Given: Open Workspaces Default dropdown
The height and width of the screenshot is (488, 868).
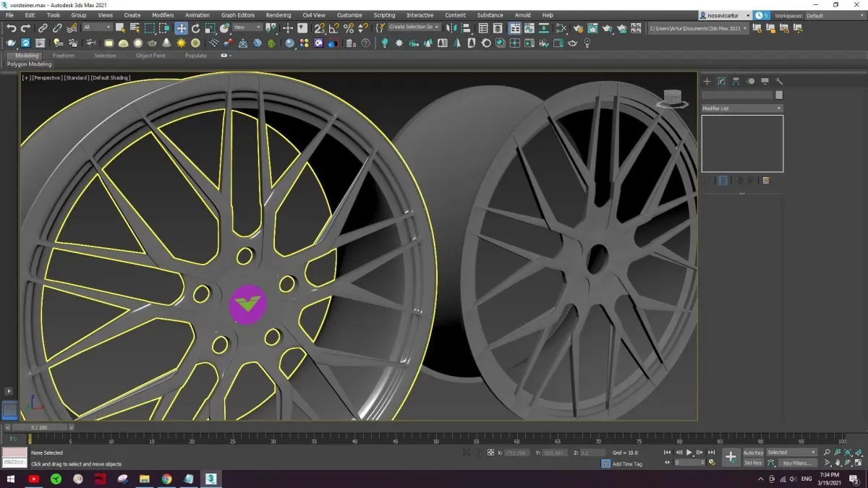Looking at the screenshot, I should (x=834, y=15).
